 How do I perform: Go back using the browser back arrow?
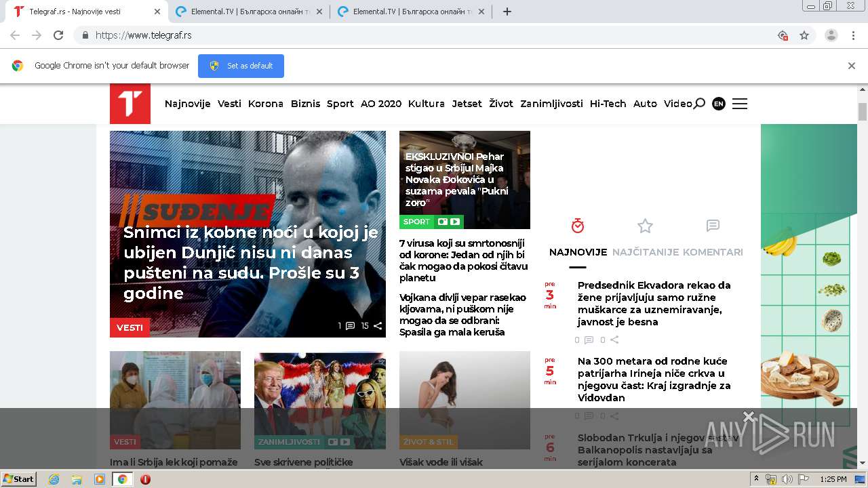(x=15, y=35)
